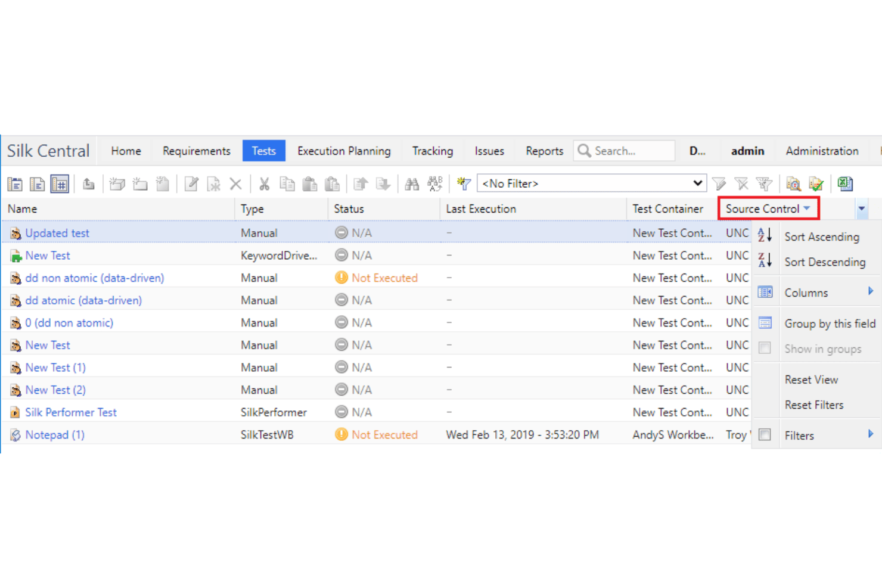
Task: Click the Cut scissors icon
Action: tap(265, 184)
